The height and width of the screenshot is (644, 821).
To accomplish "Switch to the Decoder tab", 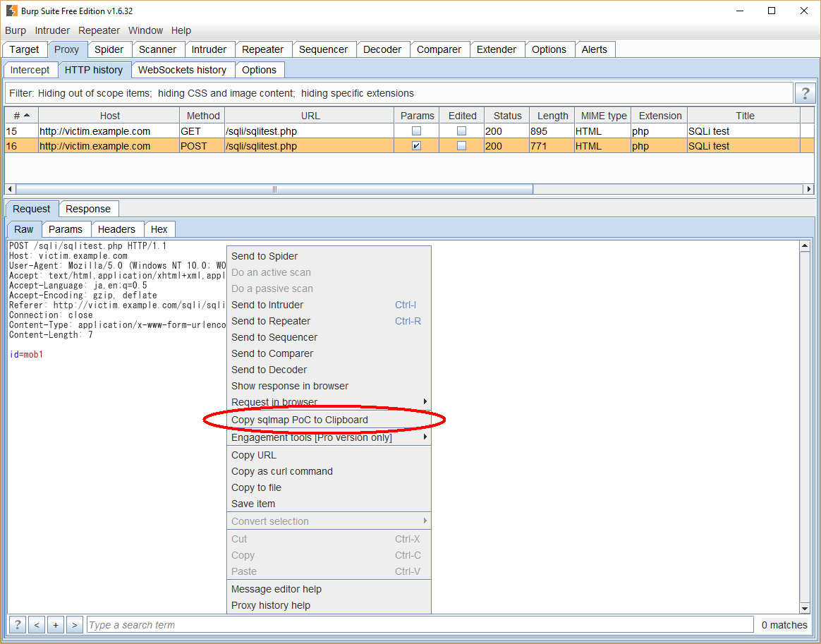I will click(x=382, y=49).
